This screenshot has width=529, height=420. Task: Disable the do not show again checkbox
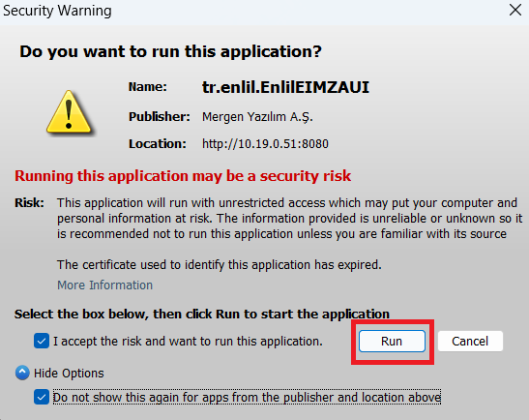[x=42, y=397]
